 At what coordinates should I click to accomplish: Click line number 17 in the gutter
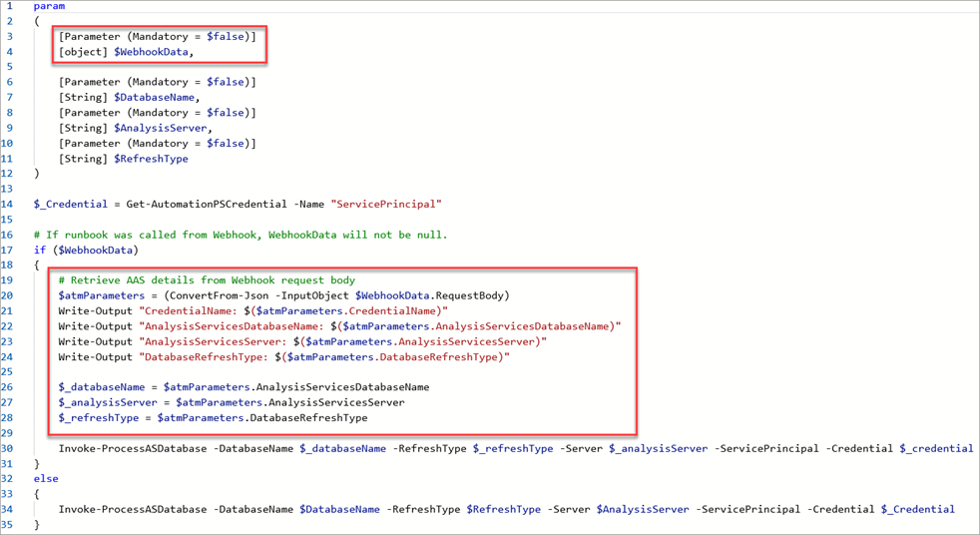(x=7, y=250)
